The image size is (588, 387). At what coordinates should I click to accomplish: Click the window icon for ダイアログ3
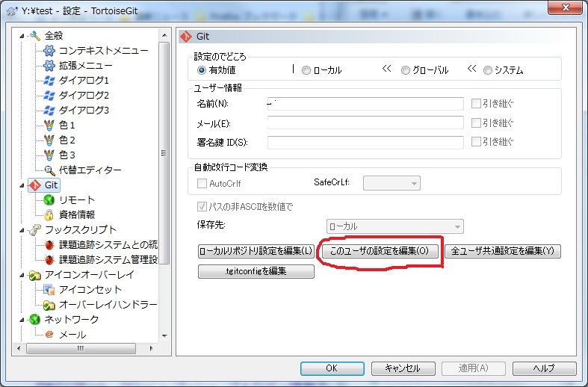[x=49, y=111]
